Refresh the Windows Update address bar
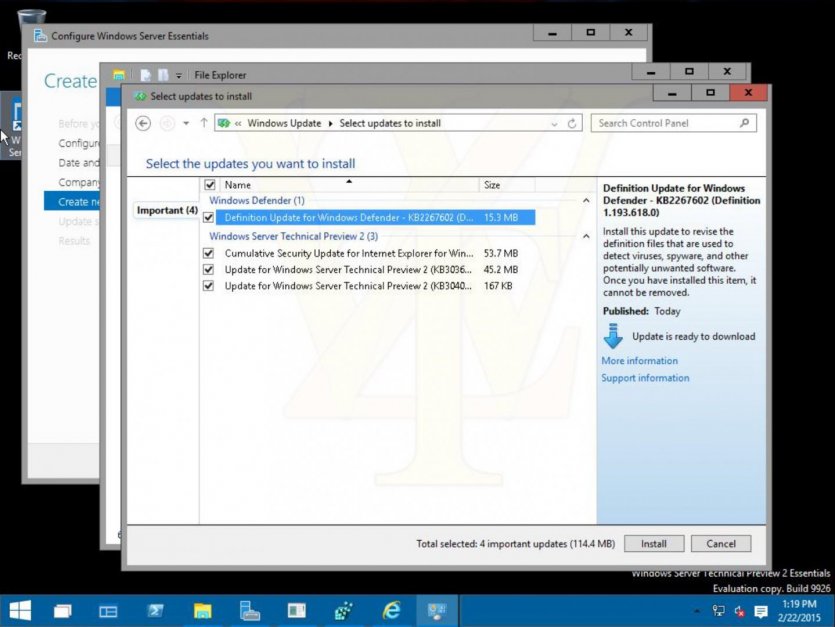Viewport: 835px width, 627px height. [x=573, y=124]
